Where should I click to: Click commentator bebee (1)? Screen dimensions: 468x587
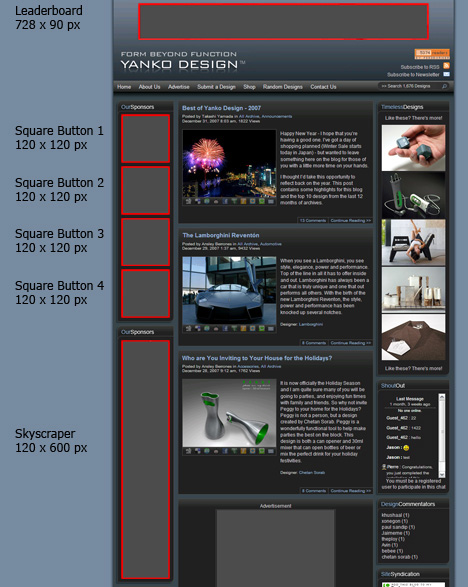click(x=392, y=551)
